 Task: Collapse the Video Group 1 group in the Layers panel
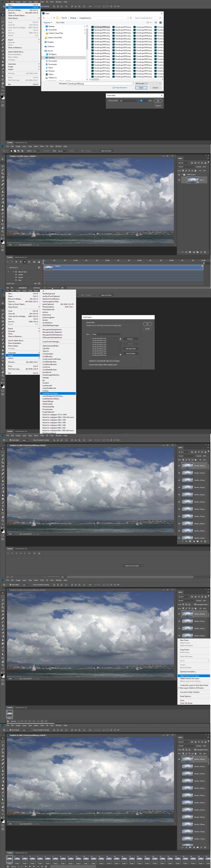click(182, 175)
